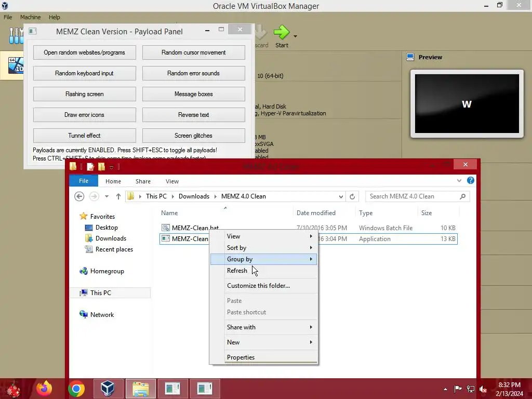The width and height of the screenshot is (532, 399).
Task: Open the Start arrow dropdown in VirtualBox
Action: (295, 36)
